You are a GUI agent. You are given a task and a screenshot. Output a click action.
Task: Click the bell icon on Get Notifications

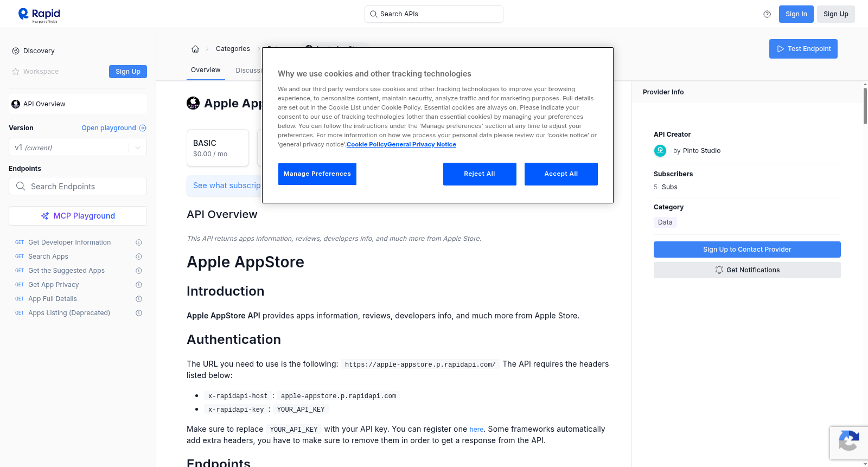[719, 270]
